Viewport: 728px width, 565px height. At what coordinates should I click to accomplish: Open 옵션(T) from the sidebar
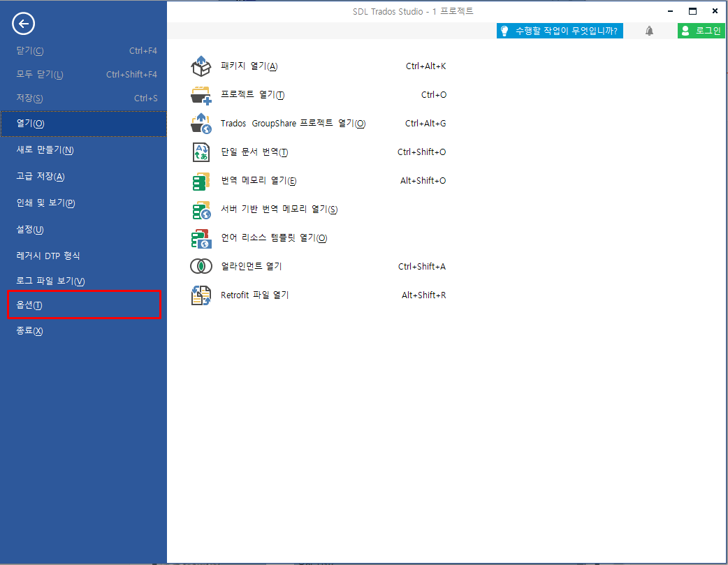(x=84, y=304)
